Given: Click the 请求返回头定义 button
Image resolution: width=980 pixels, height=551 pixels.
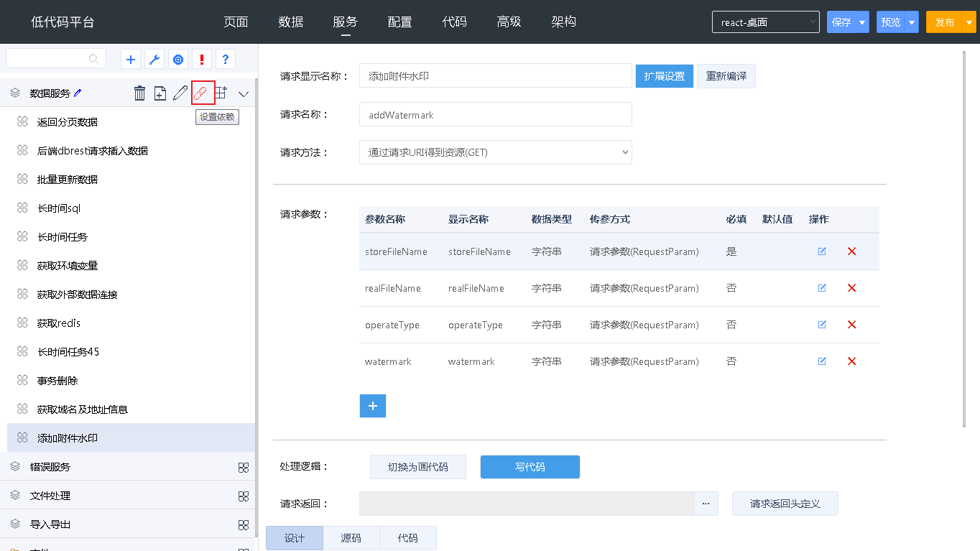Looking at the screenshot, I should pyautogui.click(x=785, y=504).
